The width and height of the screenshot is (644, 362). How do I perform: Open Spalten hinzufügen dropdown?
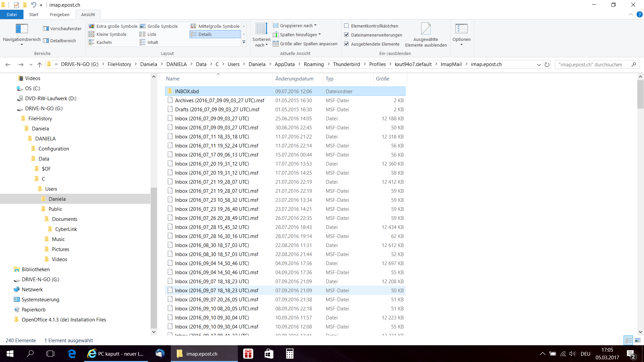click(x=297, y=35)
